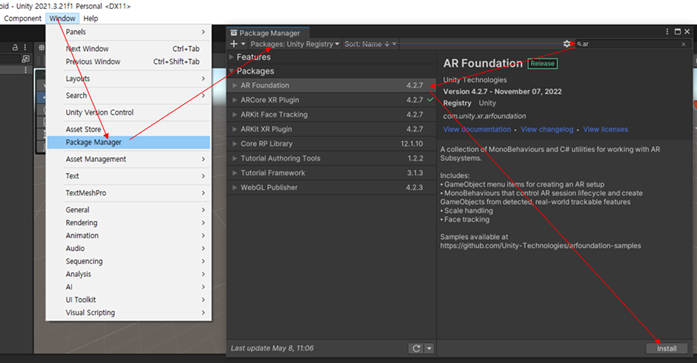This screenshot has width=697, height=363.
Task: Open the Audio submenu
Action: pyautogui.click(x=128, y=248)
